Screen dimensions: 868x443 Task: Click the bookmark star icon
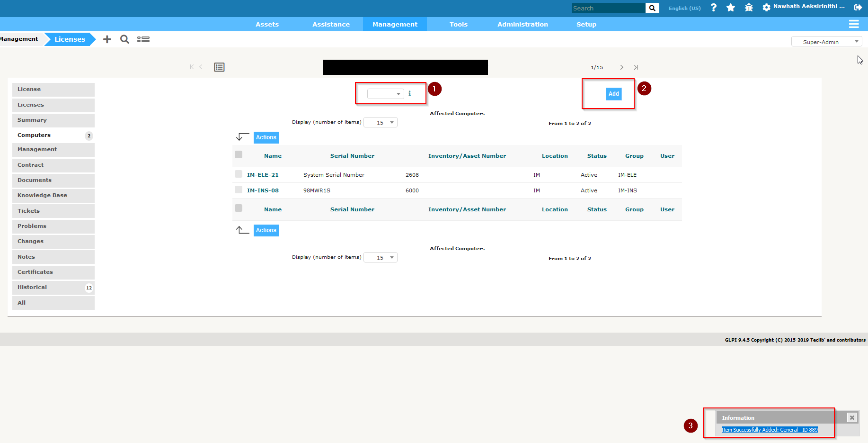pyautogui.click(x=731, y=7)
